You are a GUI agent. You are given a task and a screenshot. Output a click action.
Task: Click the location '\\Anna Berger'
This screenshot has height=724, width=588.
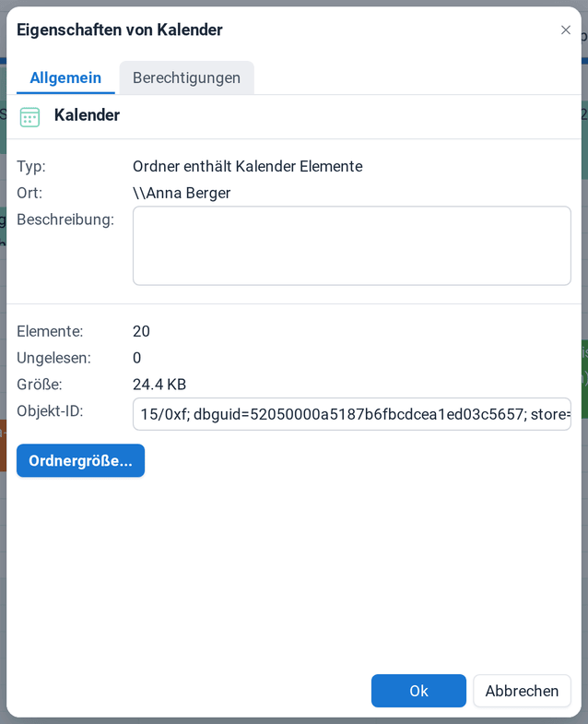coord(182,193)
